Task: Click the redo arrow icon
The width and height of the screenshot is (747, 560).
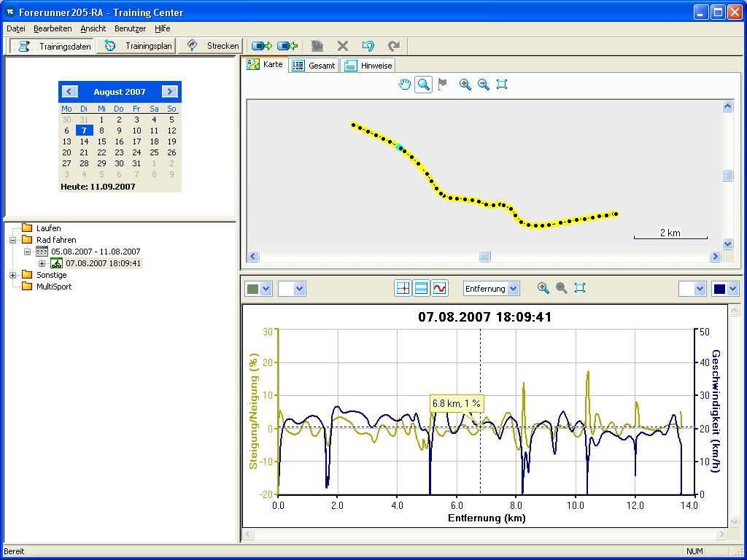Action: point(393,46)
